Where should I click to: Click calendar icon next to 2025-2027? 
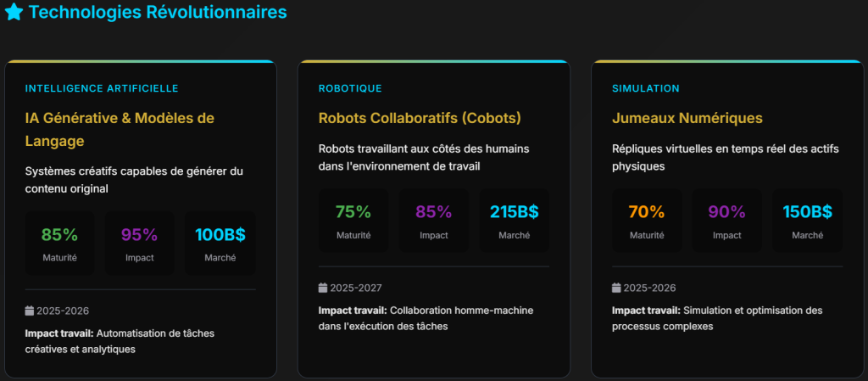click(323, 289)
